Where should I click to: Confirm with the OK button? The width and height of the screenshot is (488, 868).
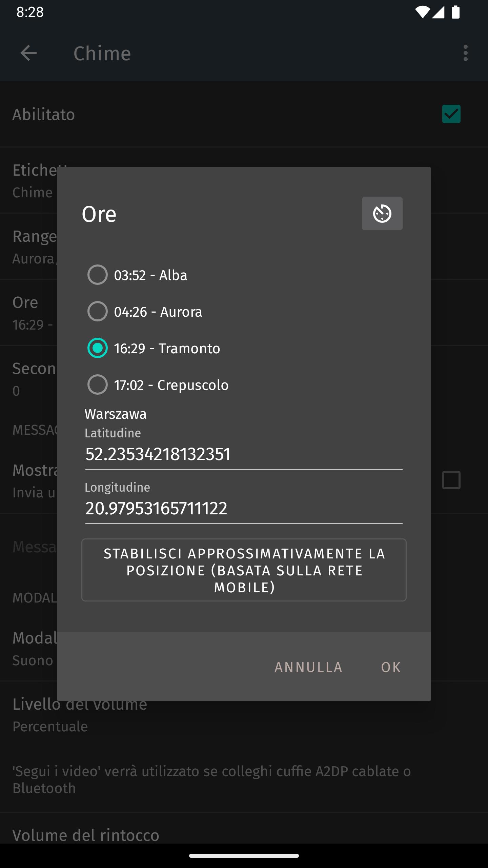(391, 667)
